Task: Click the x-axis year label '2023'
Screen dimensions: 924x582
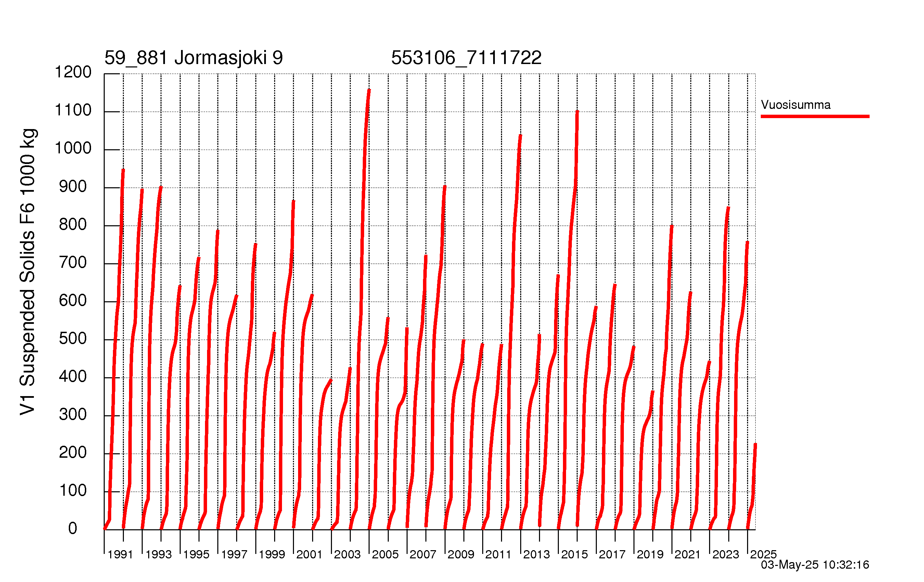Action: 726,554
